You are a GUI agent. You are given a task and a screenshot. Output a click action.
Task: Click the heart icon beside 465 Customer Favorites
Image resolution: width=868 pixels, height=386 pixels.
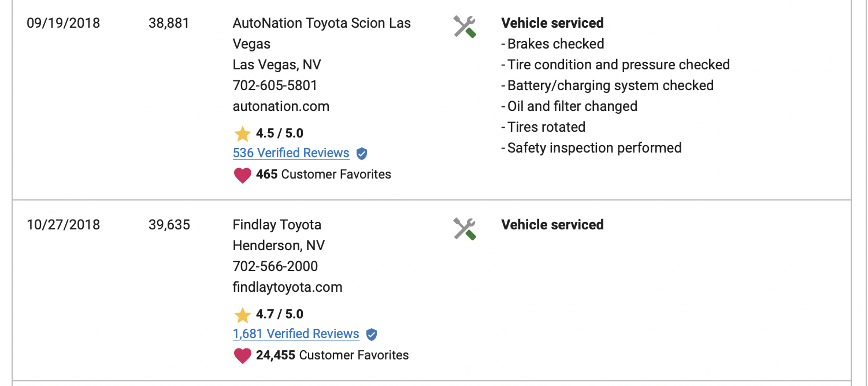[243, 175]
